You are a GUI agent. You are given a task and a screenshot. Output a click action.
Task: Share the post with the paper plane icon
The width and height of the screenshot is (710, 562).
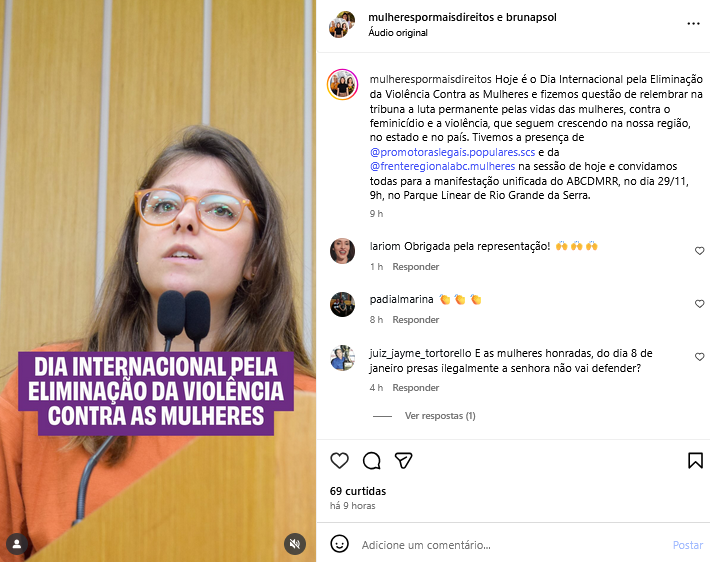403,460
